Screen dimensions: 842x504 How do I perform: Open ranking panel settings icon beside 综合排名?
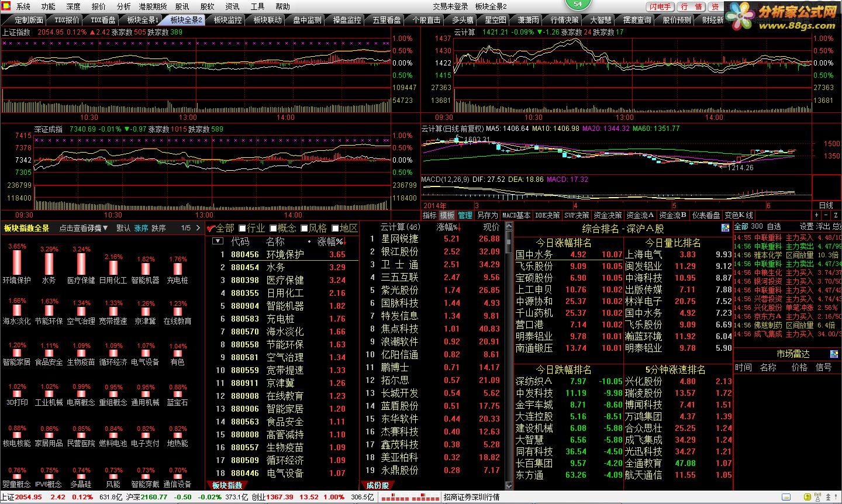[725, 228]
